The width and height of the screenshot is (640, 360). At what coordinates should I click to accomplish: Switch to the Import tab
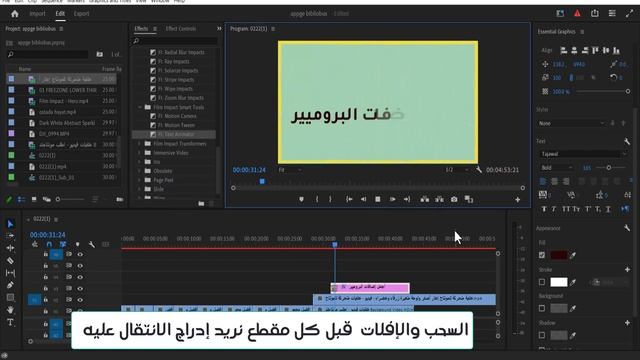point(38,13)
